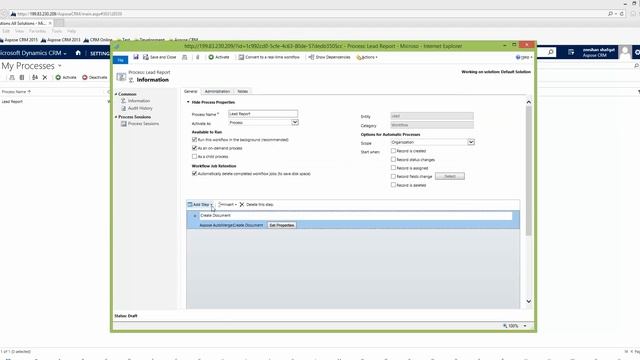Screen dimensions: 640x360
Task: Open the Help menu in process window
Action: 524,57
